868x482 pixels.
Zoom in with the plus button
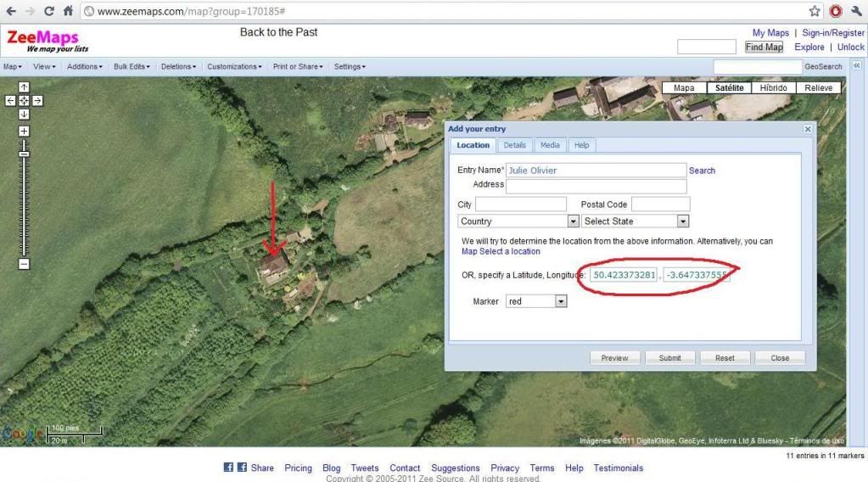tap(24, 132)
